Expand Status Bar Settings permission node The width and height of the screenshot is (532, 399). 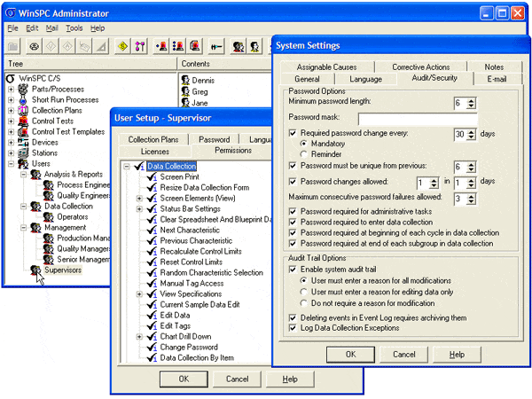tap(139, 209)
